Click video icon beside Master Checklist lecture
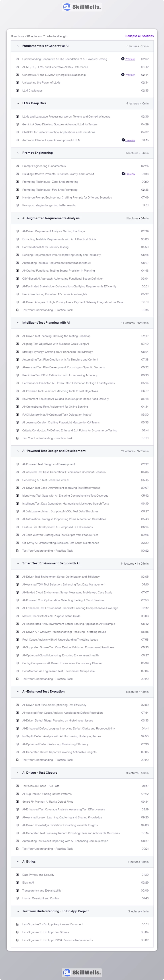The height and width of the screenshot is (980, 164). (17, 616)
